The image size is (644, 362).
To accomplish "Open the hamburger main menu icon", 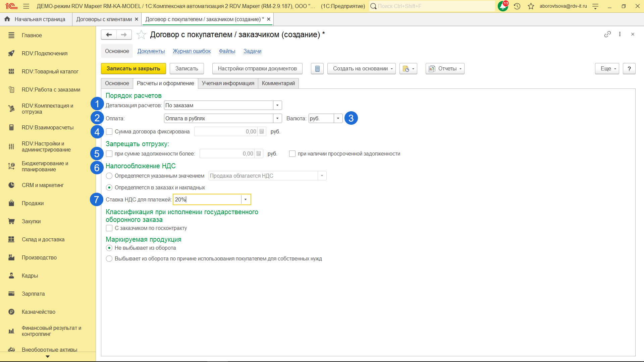I will [x=26, y=6].
